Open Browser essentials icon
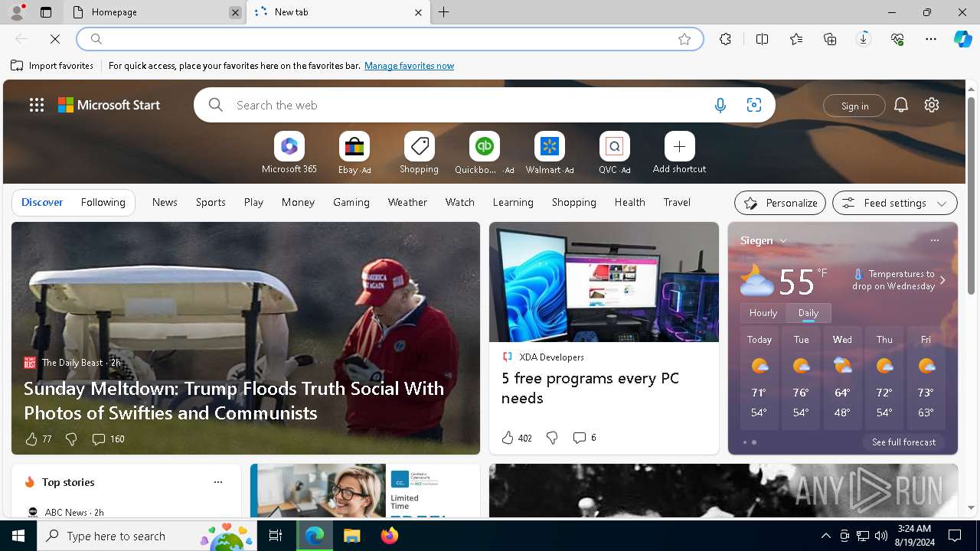980x551 pixels. click(x=897, y=39)
